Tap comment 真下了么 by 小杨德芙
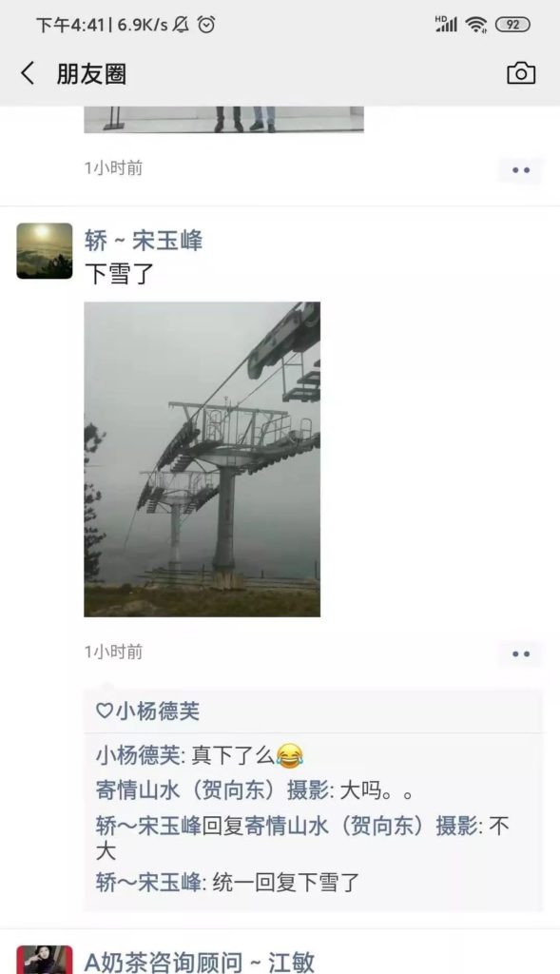Viewport: 560px width, 974px height. [200, 755]
